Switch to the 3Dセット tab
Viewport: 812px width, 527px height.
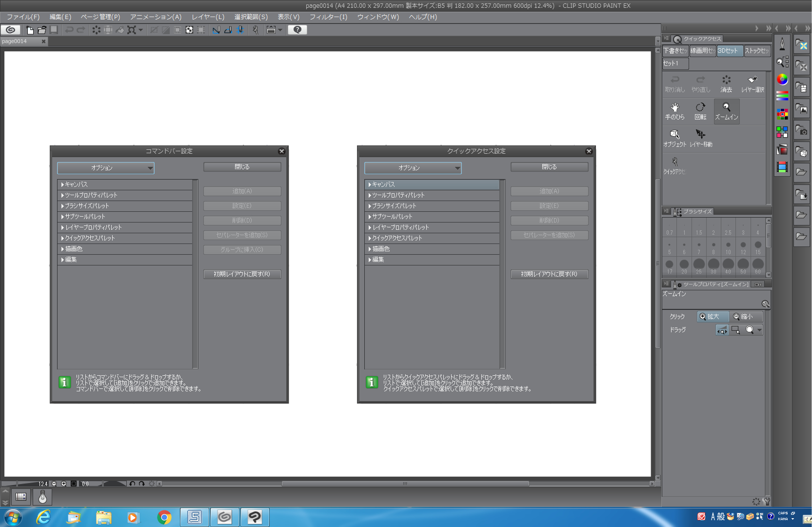(x=729, y=51)
